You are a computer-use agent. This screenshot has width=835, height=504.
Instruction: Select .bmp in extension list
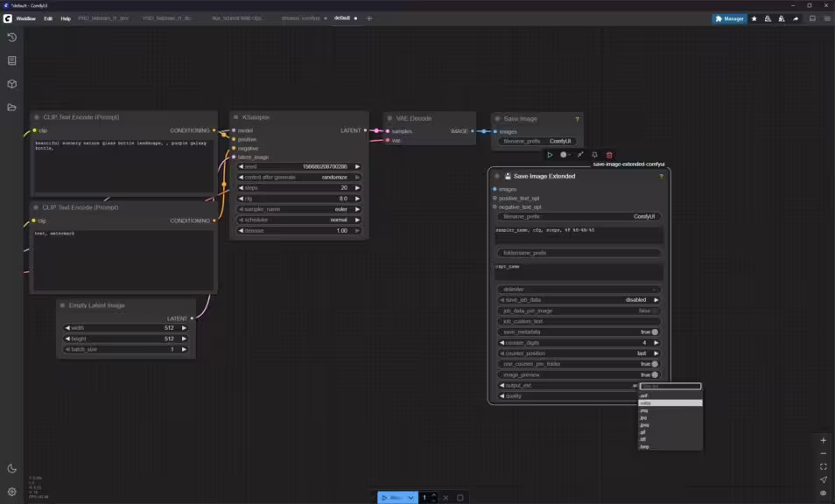pos(670,446)
